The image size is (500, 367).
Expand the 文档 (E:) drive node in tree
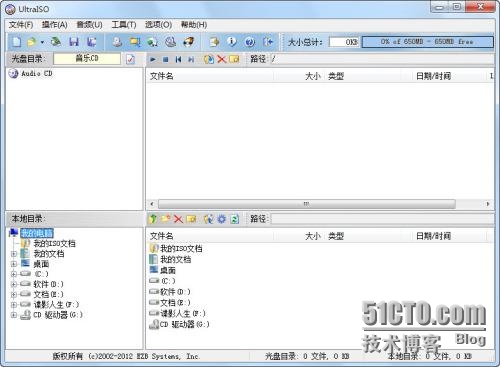coord(14,294)
